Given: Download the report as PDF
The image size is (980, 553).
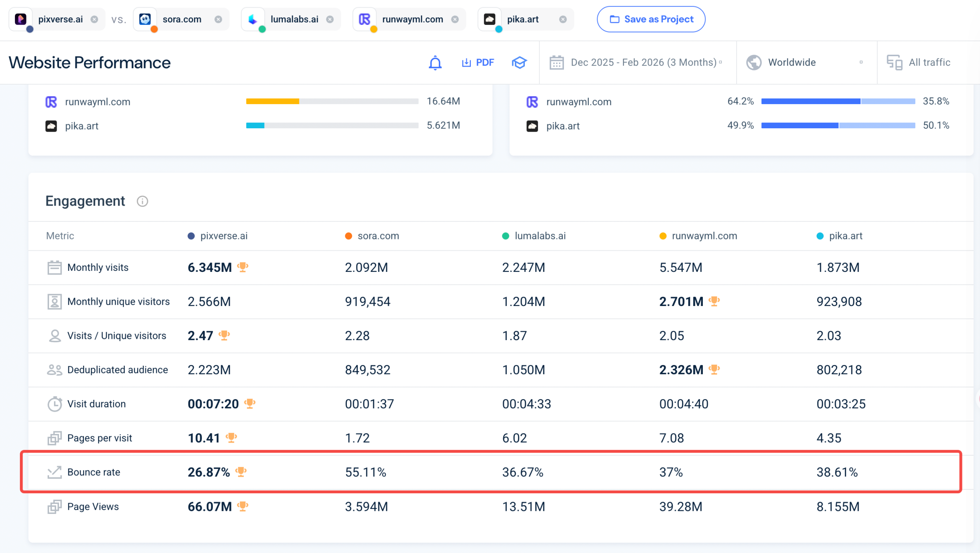Looking at the screenshot, I should coord(478,62).
